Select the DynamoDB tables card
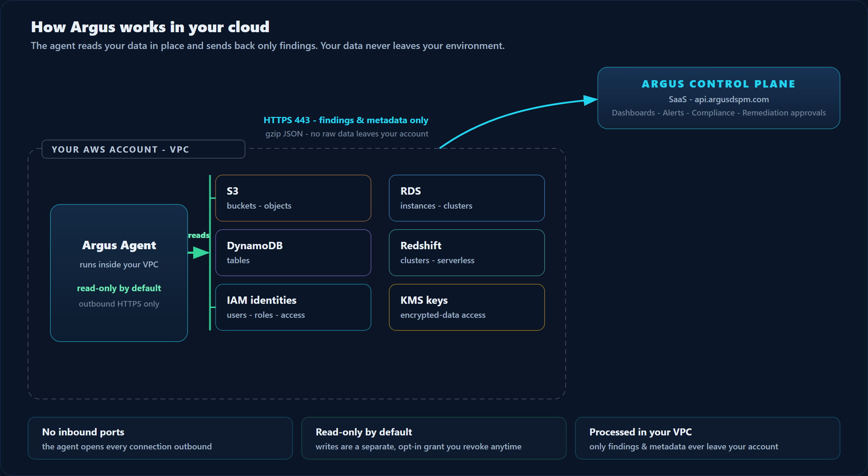This screenshot has height=476, width=868. [x=293, y=253]
